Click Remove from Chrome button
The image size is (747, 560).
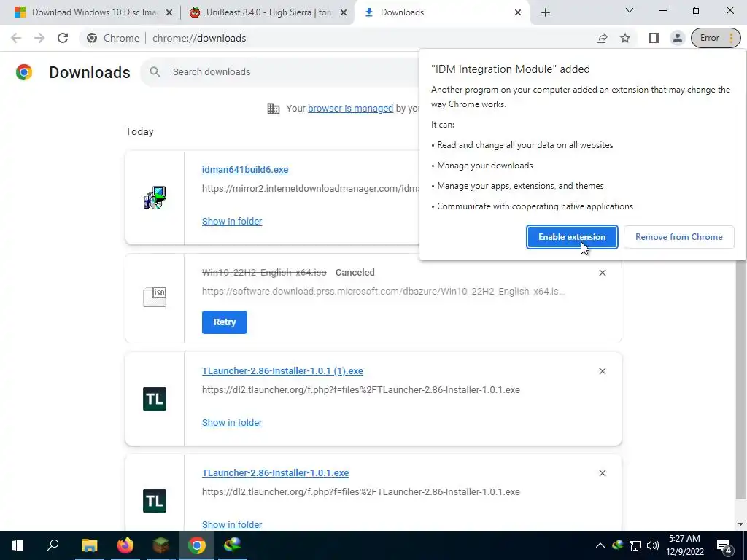(x=679, y=237)
